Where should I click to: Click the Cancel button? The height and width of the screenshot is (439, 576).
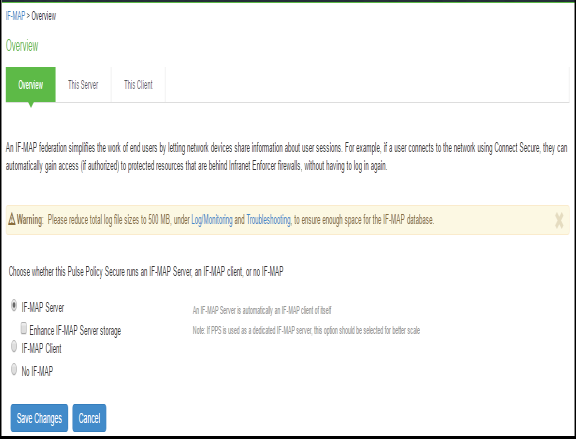click(x=89, y=418)
